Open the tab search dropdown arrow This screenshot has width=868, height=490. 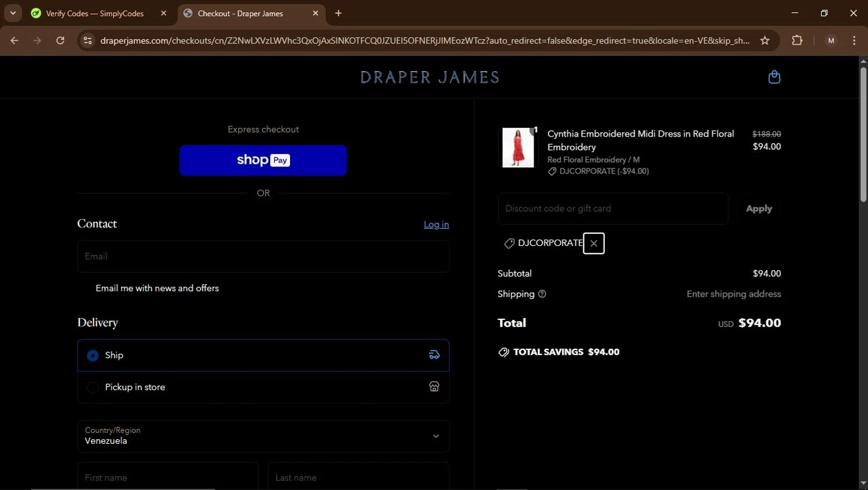(x=13, y=13)
